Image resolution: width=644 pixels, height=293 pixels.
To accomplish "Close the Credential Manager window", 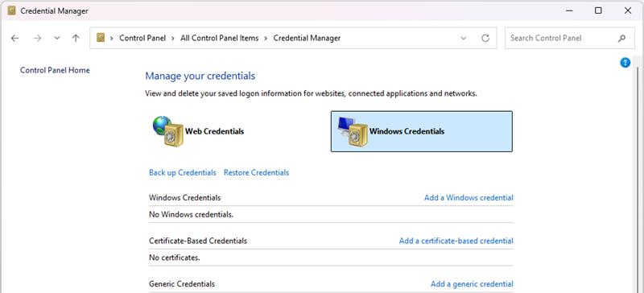I will (x=628, y=11).
